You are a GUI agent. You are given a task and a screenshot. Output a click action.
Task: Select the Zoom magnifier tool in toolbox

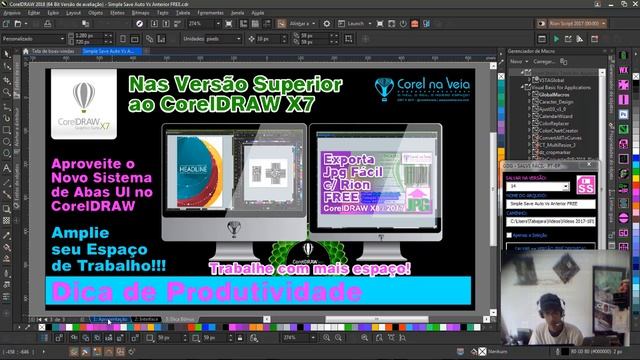coord(7,92)
